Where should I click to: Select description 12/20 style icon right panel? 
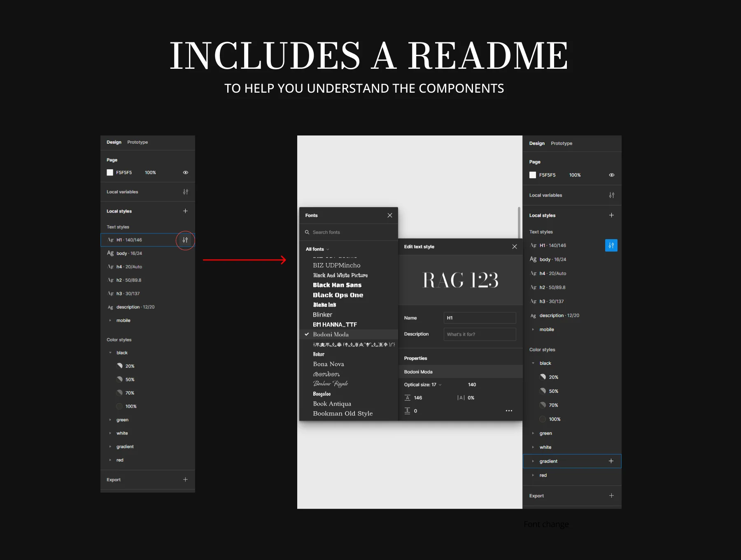pos(533,315)
